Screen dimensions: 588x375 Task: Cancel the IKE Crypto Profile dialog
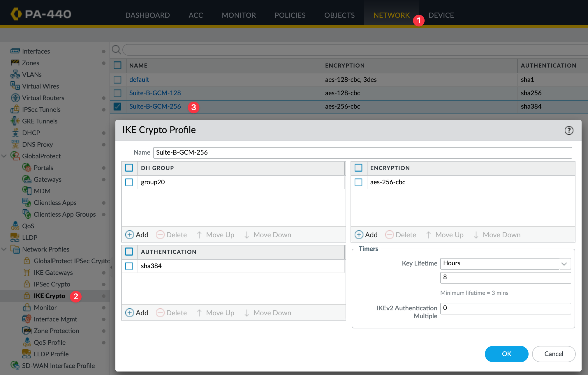[x=553, y=354]
